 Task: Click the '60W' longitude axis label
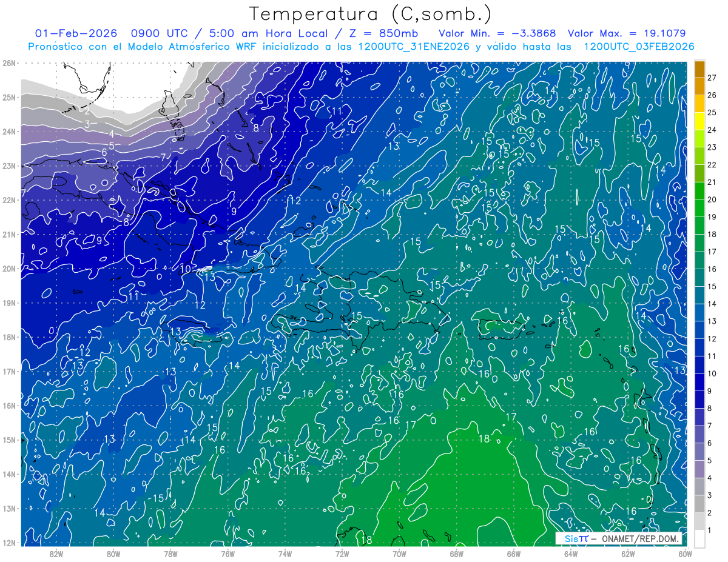pos(686,554)
